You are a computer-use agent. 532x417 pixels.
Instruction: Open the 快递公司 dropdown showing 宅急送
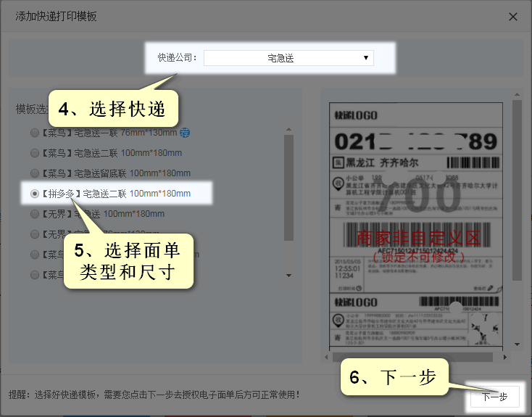[x=288, y=58]
